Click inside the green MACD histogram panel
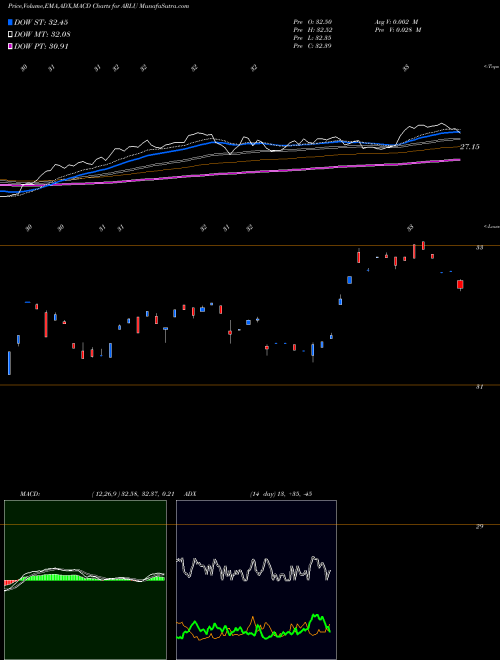This screenshot has width=500, height=660. pos(85,580)
